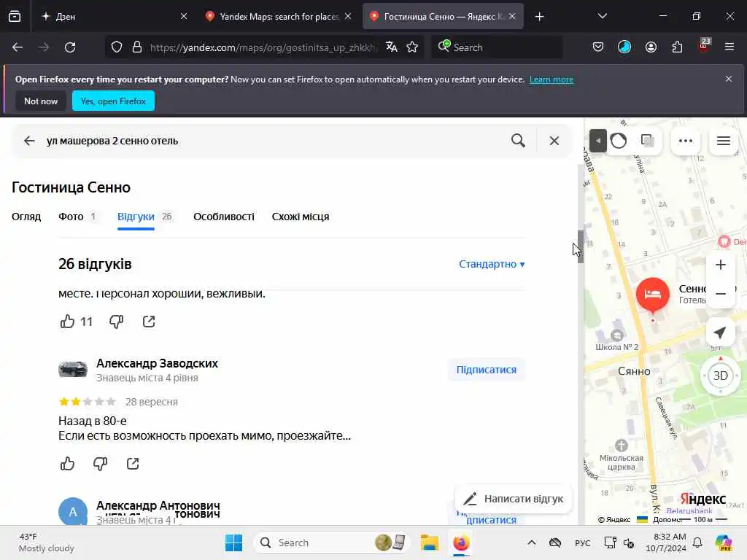This screenshot has height=560, width=747.
Task: Switch to the Yandex Maps: search for places tab
Action: pyautogui.click(x=279, y=17)
